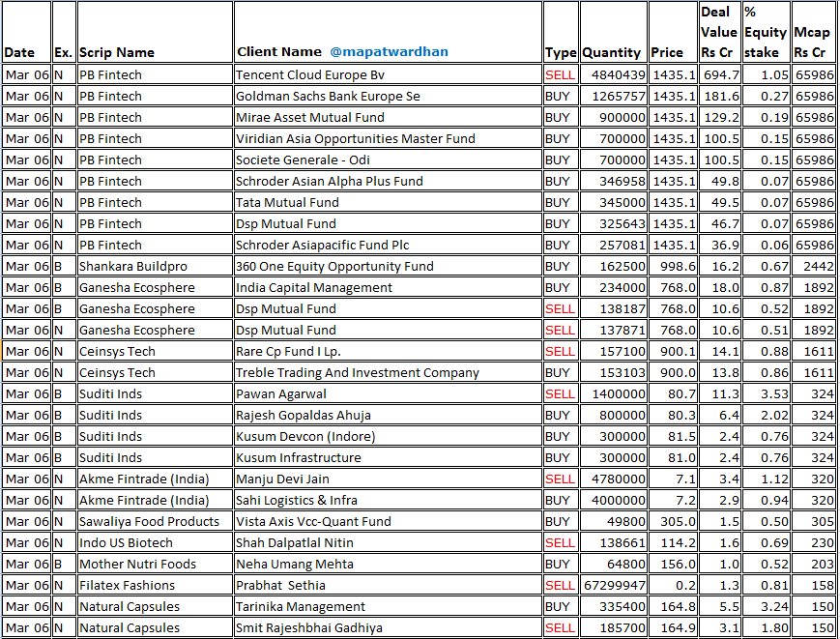The width and height of the screenshot is (840, 639).
Task: Select the 'Tarinika Management' cell
Action: pos(388,606)
